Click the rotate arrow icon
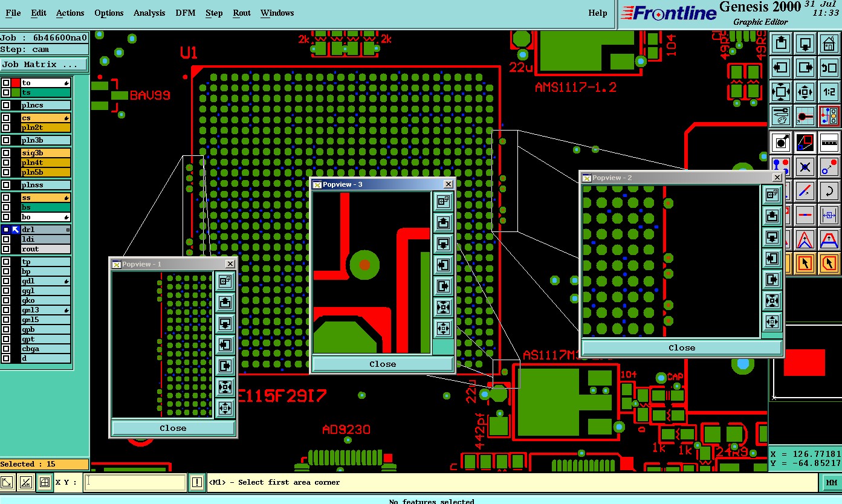 829,191
